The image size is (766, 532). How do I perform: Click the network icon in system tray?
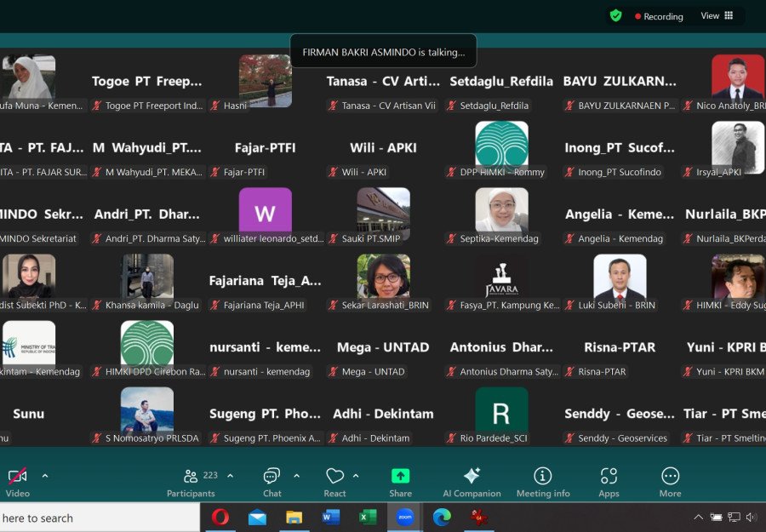click(x=734, y=517)
